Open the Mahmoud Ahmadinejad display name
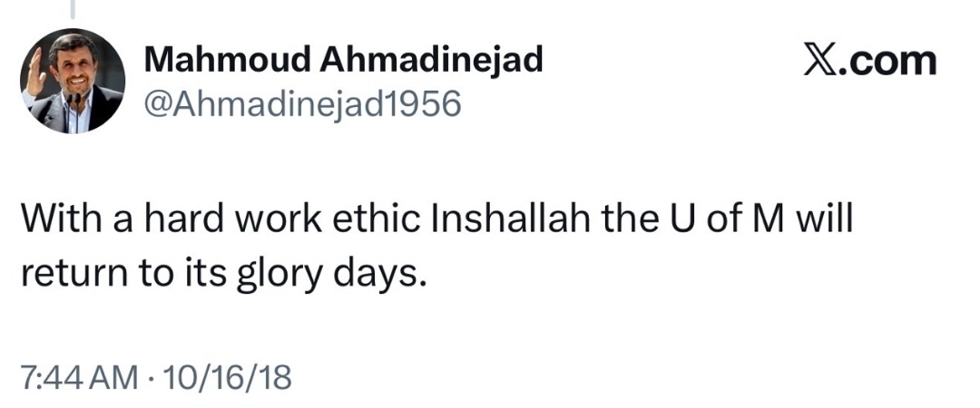Image resolution: width=980 pixels, height=408 pixels. [344, 61]
